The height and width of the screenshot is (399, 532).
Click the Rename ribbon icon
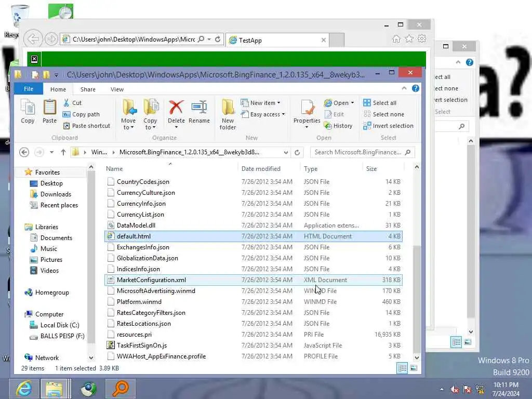[199, 111]
